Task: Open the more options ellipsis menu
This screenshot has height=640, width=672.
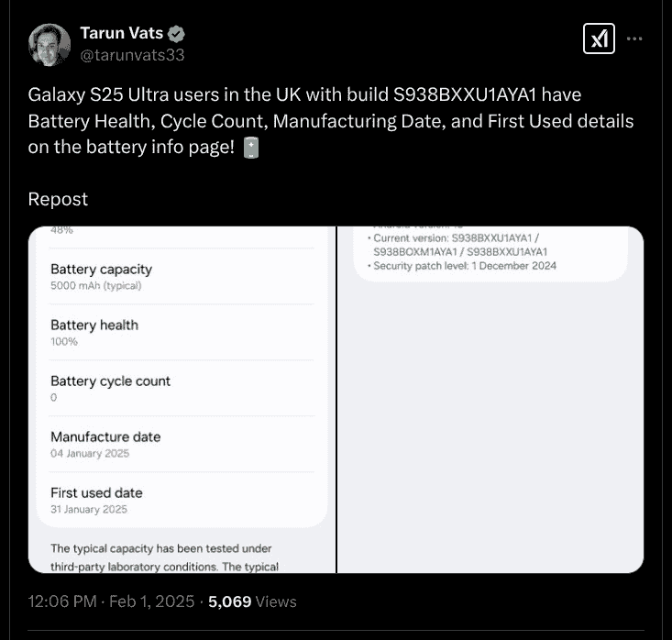Action: (x=634, y=39)
